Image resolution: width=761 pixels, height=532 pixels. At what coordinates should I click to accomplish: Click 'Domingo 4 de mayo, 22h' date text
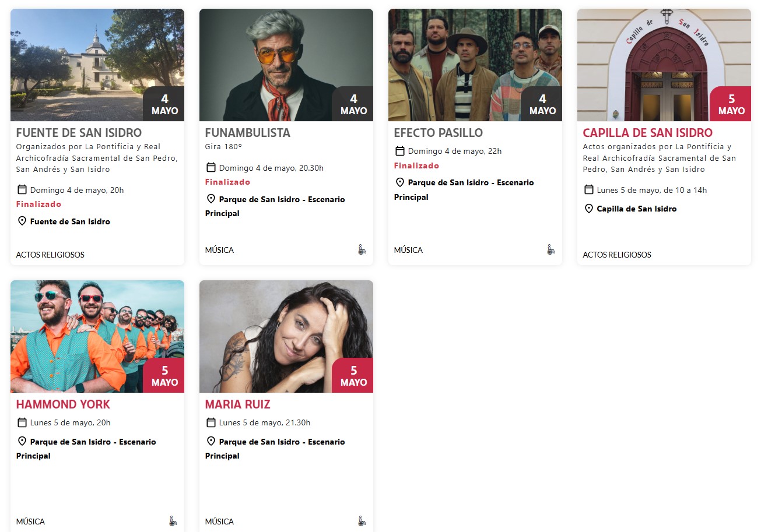[x=455, y=152]
